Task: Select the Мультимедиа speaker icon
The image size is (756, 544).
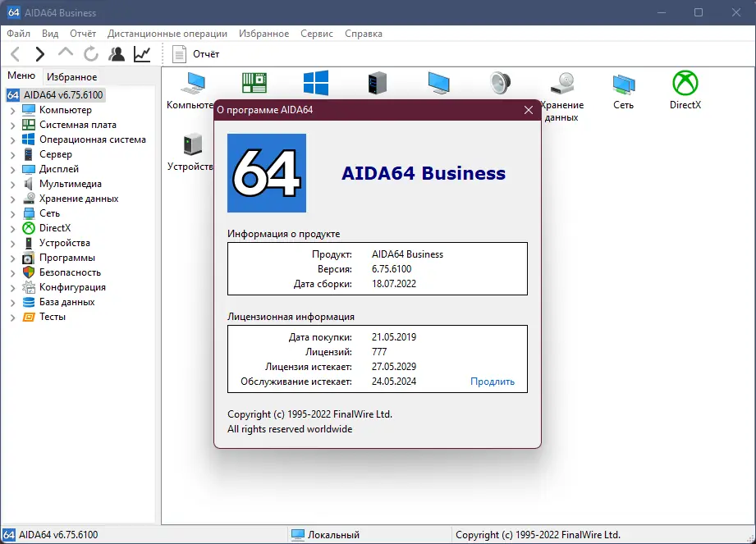Action: (x=499, y=82)
